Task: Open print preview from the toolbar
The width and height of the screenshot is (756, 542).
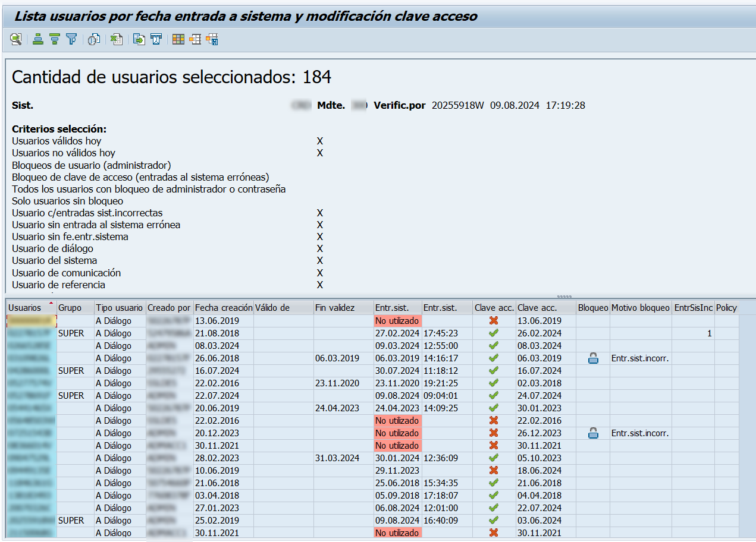Action: (94, 40)
